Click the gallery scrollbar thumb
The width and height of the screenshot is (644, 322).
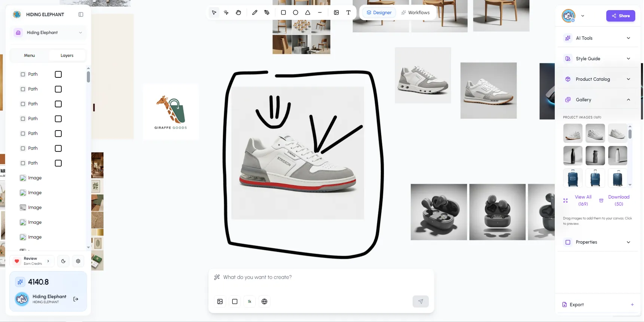pyautogui.click(x=630, y=134)
